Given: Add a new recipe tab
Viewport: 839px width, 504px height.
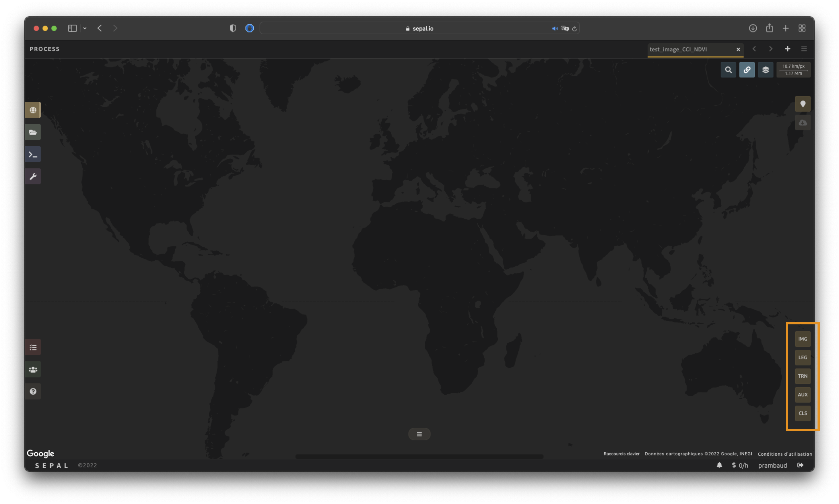Looking at the screenshot, I should [787, 49].
